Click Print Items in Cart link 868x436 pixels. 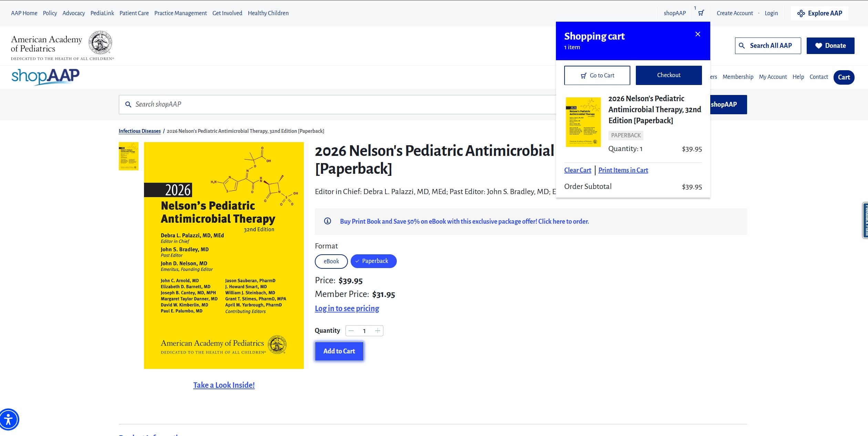[x=623, y=170]
